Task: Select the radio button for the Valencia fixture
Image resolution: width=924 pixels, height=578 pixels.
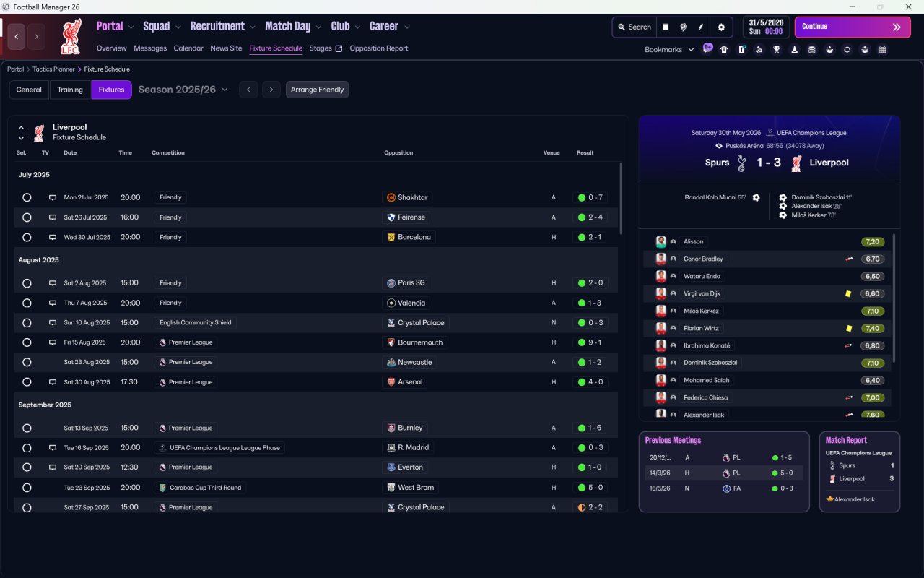Action: pos(27,303)
